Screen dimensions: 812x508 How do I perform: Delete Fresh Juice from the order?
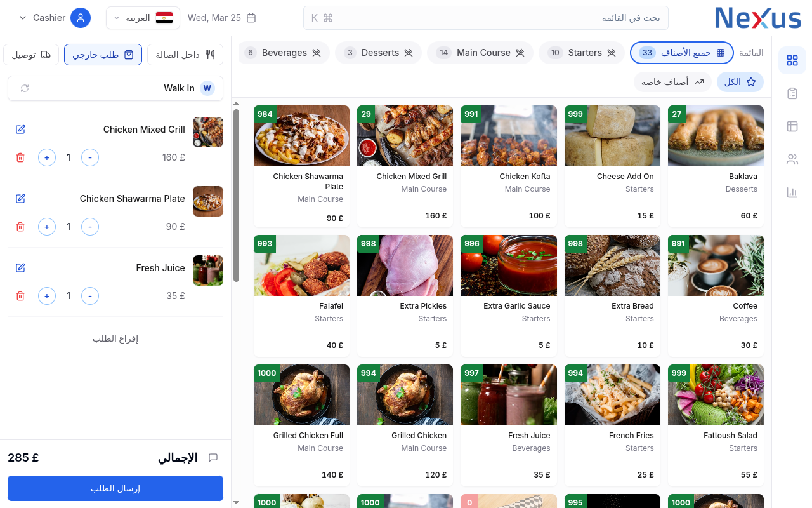20,296
